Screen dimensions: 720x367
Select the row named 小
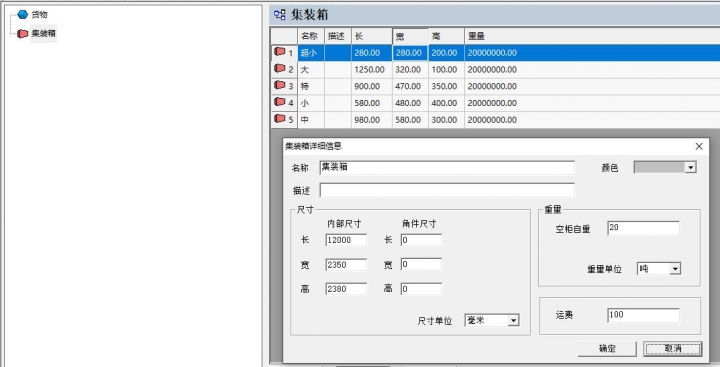495,103
